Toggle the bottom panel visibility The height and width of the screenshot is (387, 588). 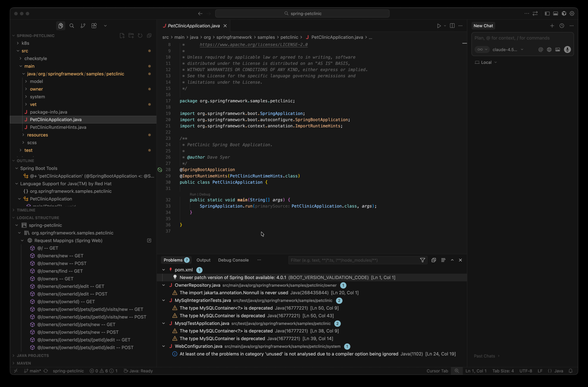556,14
